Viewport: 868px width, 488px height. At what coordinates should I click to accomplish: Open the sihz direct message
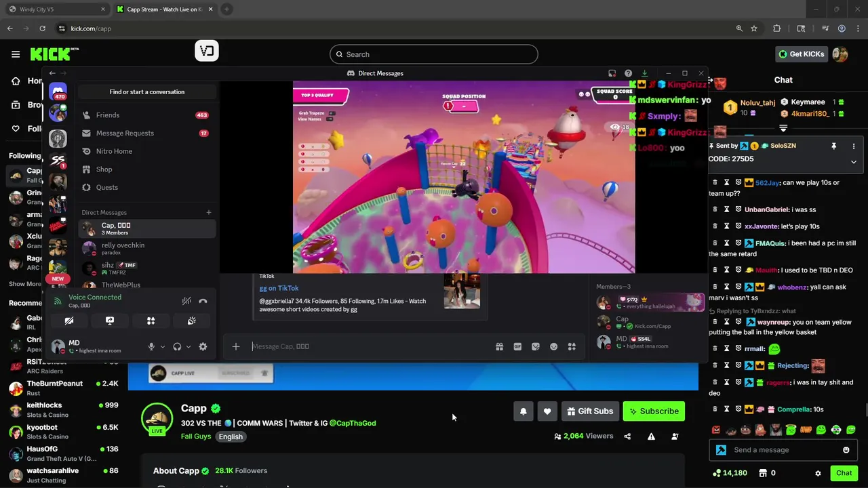point(147,268)
